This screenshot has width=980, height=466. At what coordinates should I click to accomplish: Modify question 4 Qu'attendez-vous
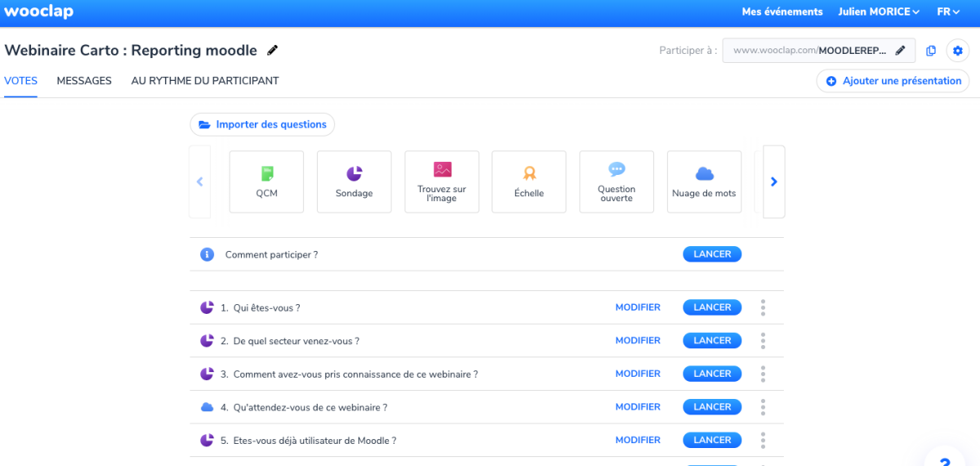pos(638,407)
